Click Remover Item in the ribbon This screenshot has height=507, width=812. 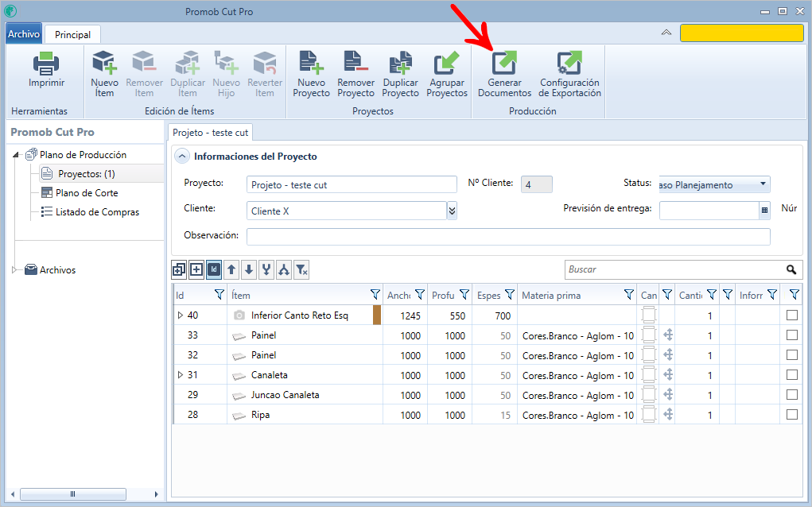[144, 74]
